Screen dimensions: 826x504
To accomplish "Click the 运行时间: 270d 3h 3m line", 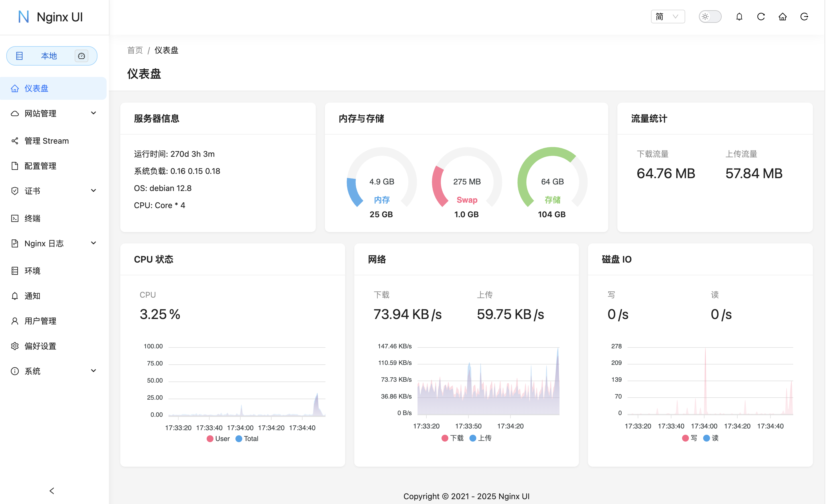I will tap(174, 154).
